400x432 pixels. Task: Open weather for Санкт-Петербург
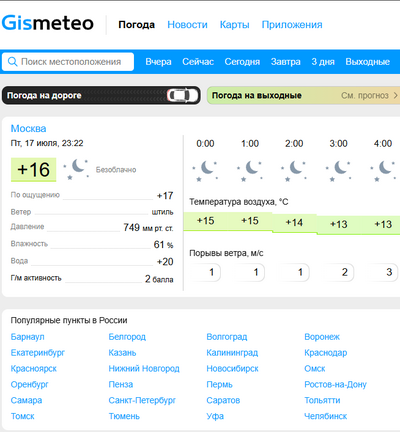(142, 400)
